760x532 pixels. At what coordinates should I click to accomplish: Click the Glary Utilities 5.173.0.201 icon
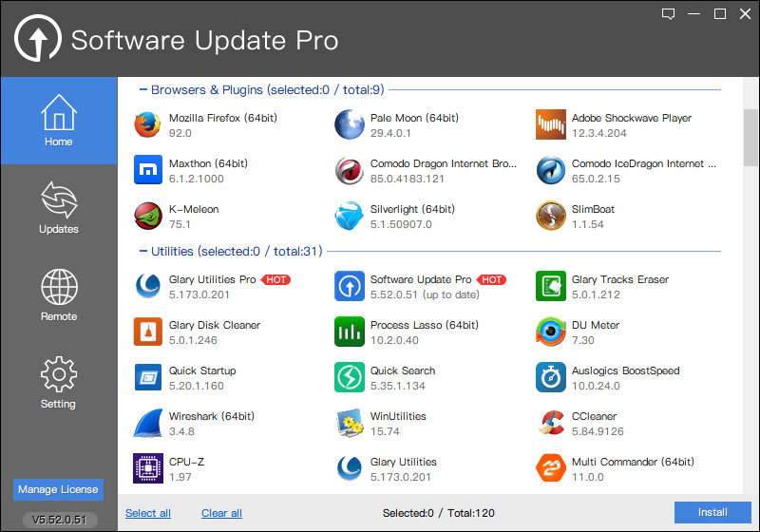coord(350,468)
